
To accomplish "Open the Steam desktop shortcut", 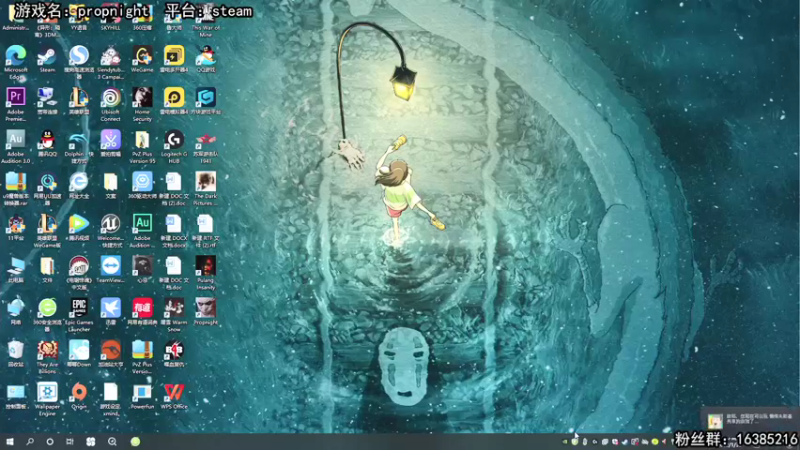I will tap(47, 60).
